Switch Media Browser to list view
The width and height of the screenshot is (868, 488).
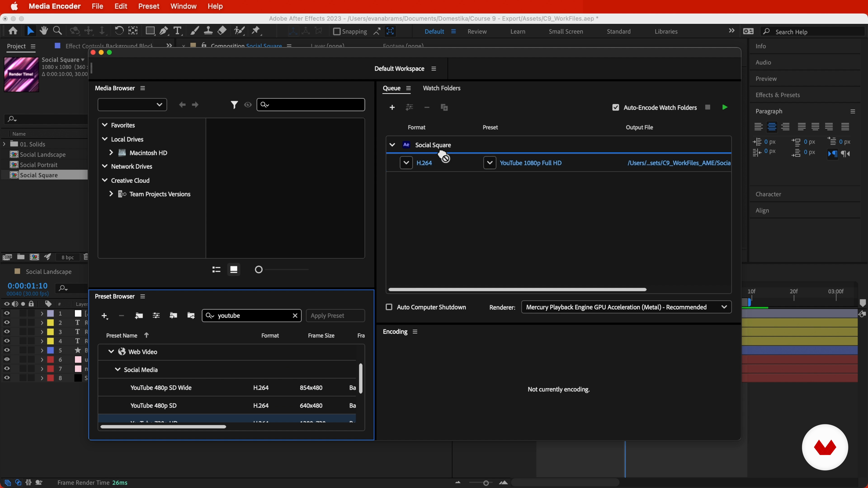coord(216,270)
